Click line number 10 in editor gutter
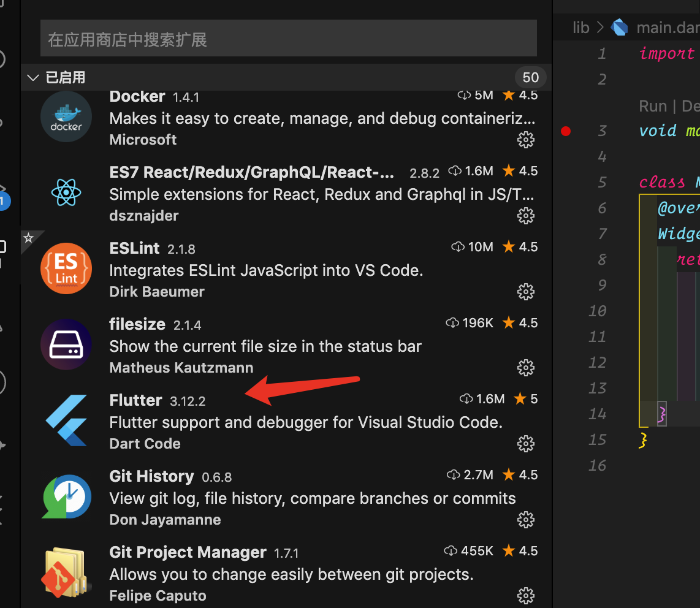 click(x=597, y=311)
